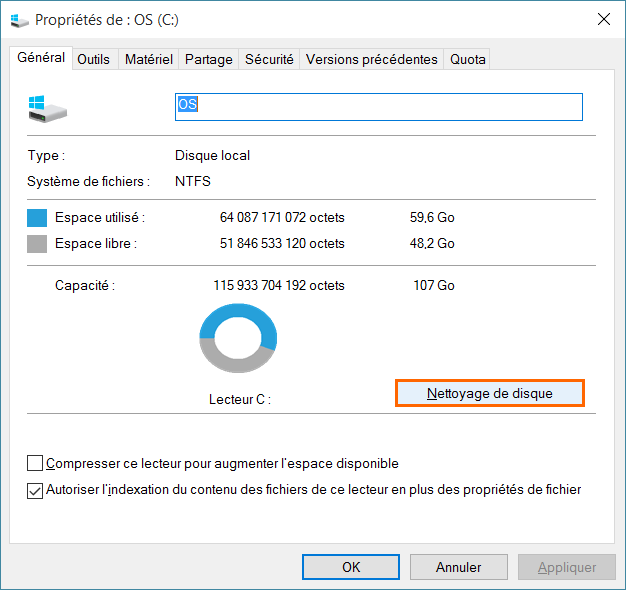Select the Général tab
Screen dimensions: 626x590
coord(41,58)
